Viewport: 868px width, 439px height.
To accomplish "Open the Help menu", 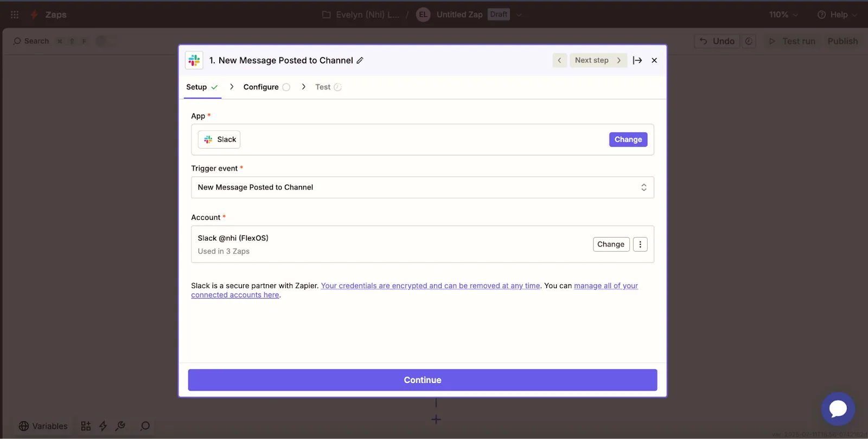I will point(838,15).
